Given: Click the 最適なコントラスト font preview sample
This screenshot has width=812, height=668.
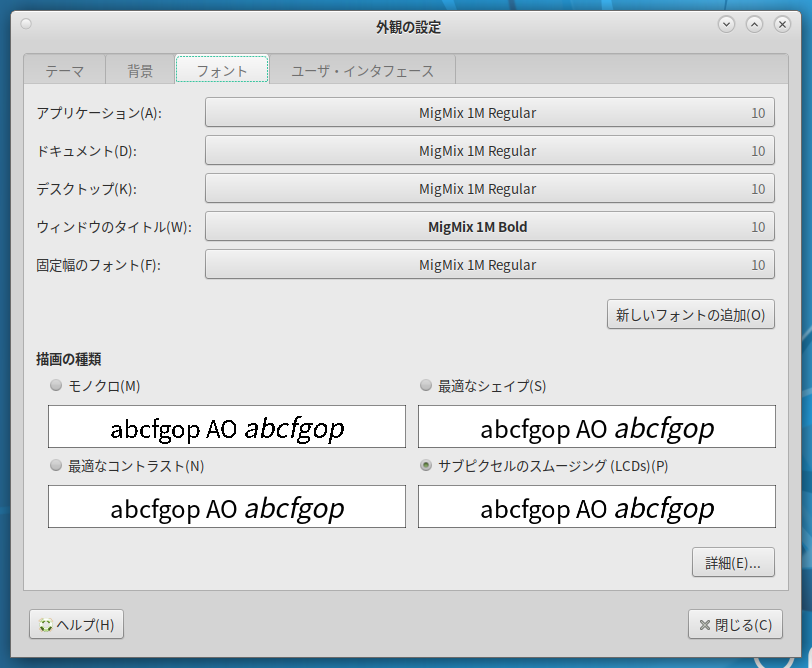Looking at the screenshot, I should [227, 507].
